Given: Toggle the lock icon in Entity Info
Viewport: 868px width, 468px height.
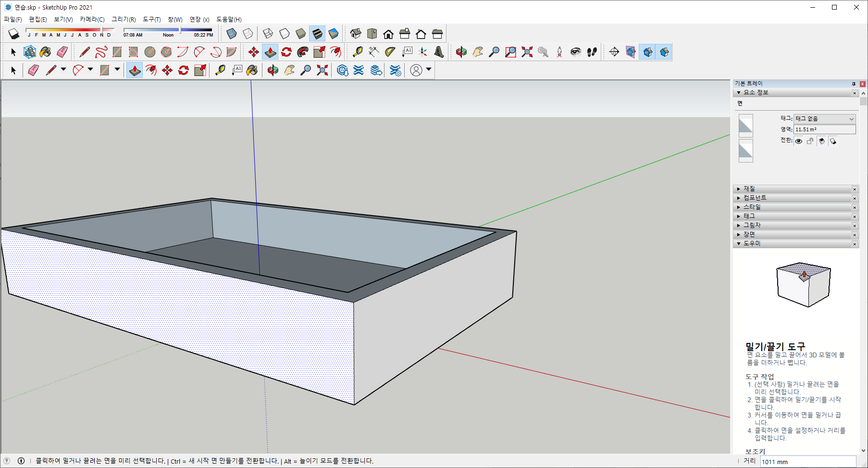Looking at the screenshot, I should point(810,141).
